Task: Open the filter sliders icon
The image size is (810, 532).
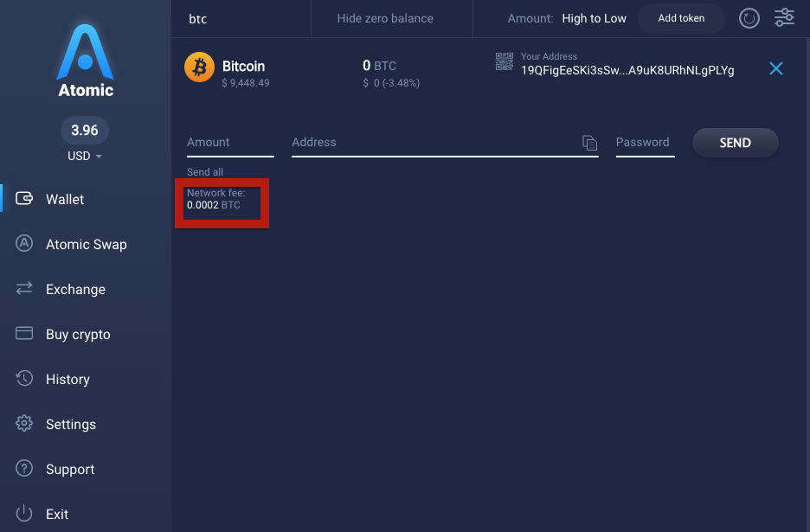Action: click(x=784, y=17)
